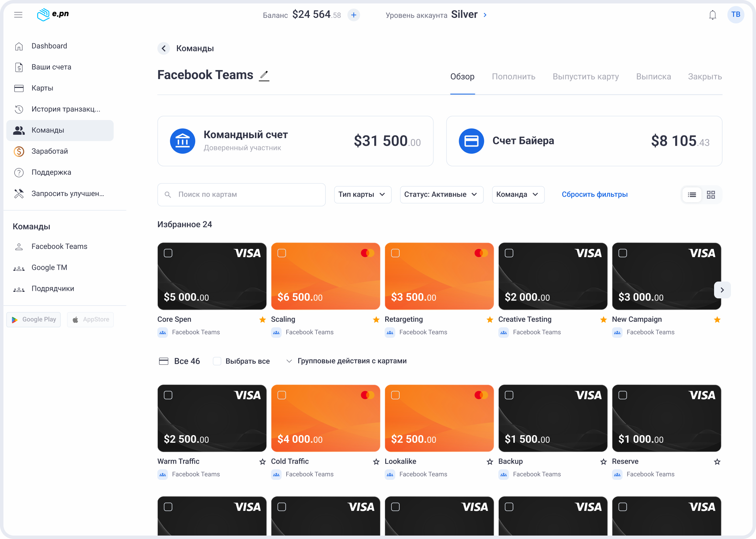Expand the Статус: Активные filter dropdown

[441, 195]
